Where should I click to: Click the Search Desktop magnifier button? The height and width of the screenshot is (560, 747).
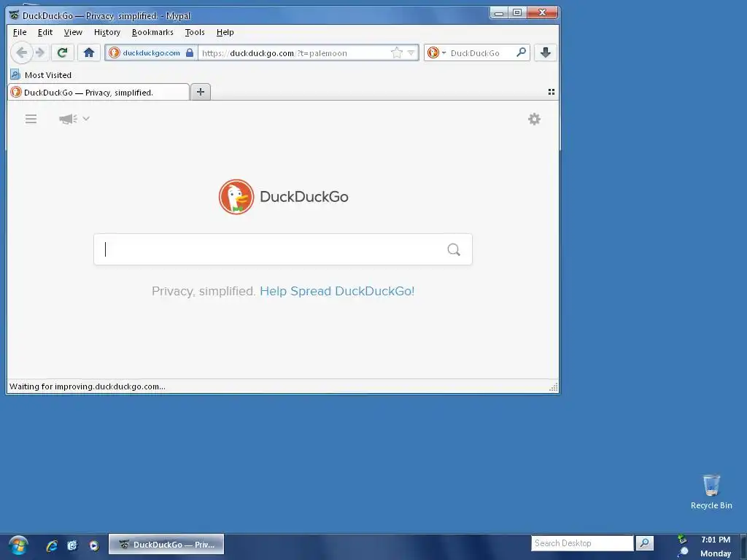coord(645,543)
